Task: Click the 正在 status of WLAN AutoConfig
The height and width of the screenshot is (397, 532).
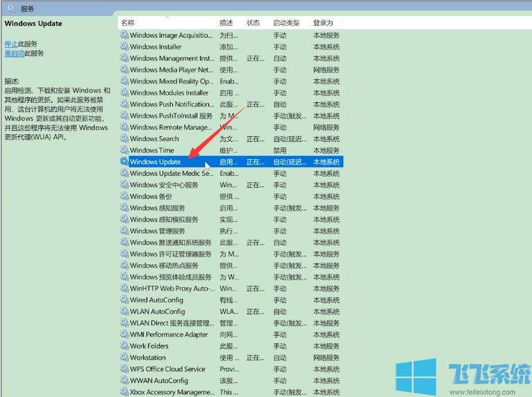Action: click(x=256, y=311)
